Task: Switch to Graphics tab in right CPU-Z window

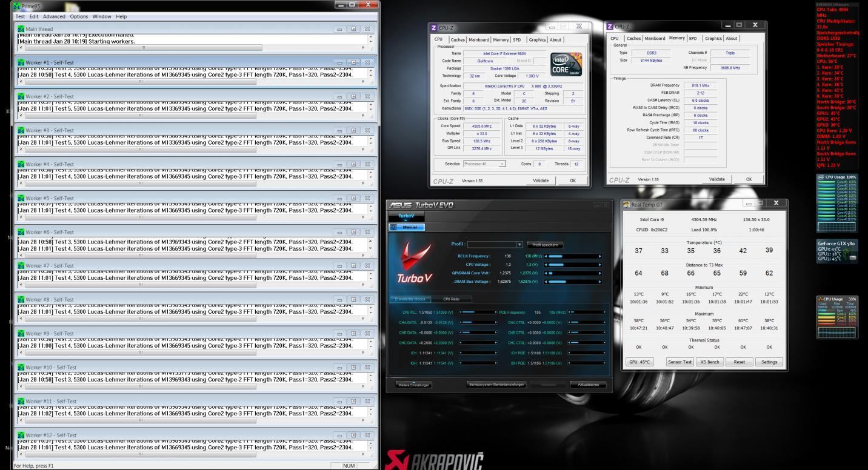Action: (713, 38)
